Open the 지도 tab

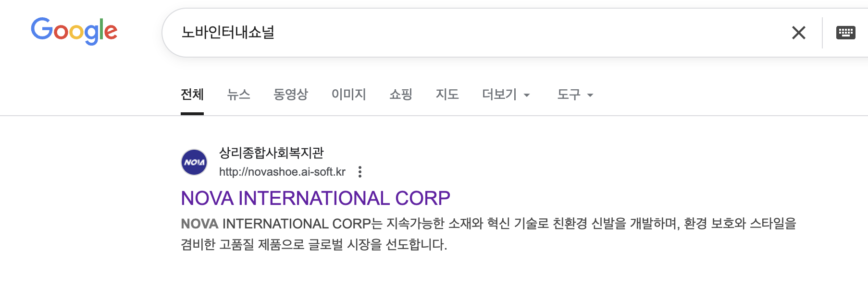tap(447, 94)
